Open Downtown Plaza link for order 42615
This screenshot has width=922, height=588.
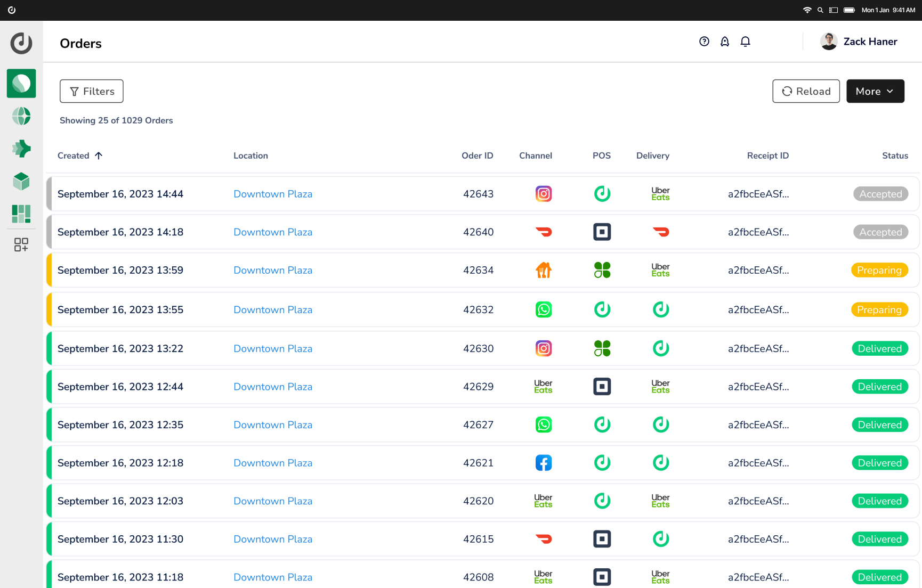pos(273,539)
